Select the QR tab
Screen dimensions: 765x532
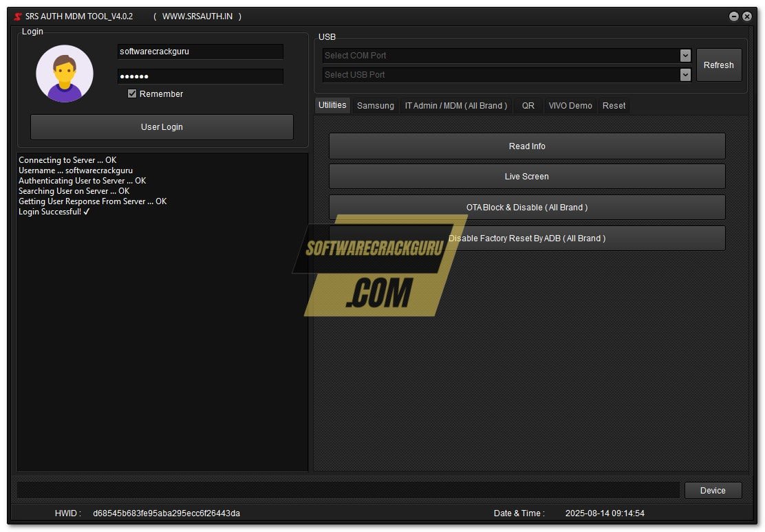pos(528,106)
